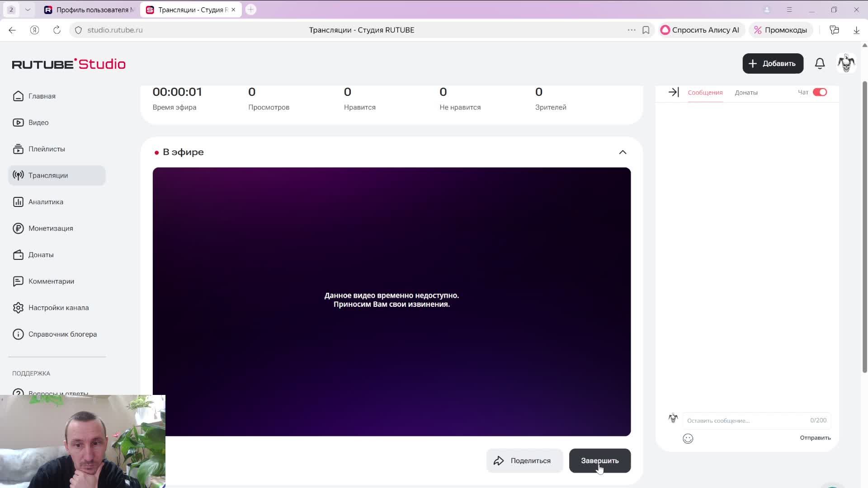The width and height of the screenshot is (868, 488).
Task: Switch to the Донаты chat tab
Action: pos(746,93)
